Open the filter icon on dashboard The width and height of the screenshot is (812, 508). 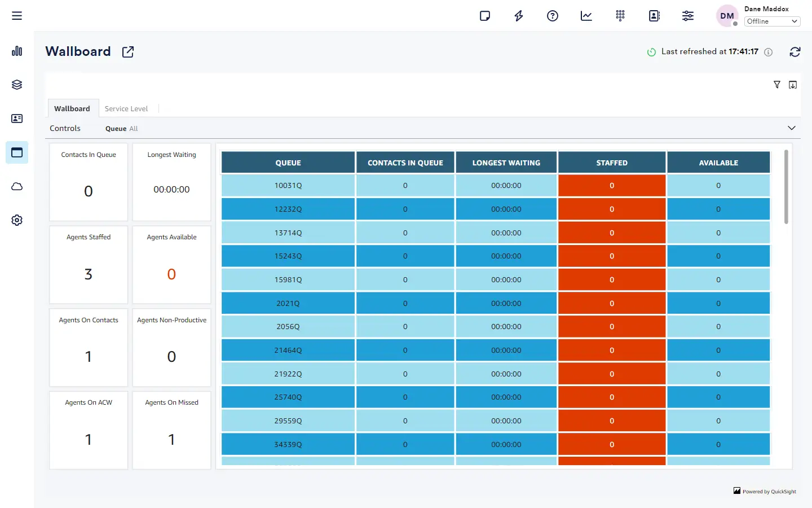(777, 85)
